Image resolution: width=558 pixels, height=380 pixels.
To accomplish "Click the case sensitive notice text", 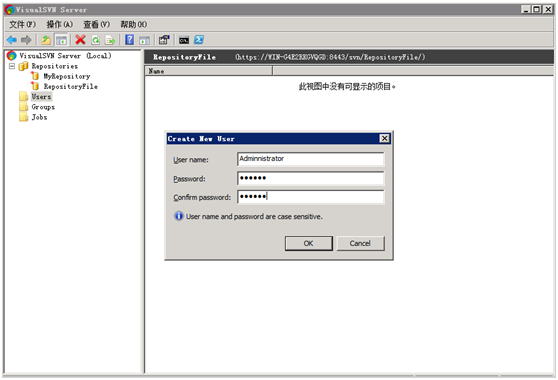I will point(254,216).
